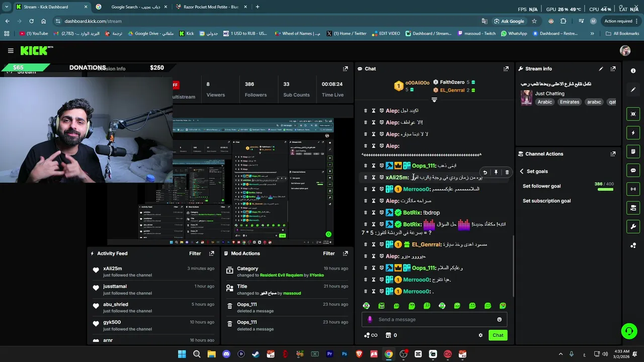Open the emoji picker in message box
This screenshot has height=362, width=644.
[499, 319]
